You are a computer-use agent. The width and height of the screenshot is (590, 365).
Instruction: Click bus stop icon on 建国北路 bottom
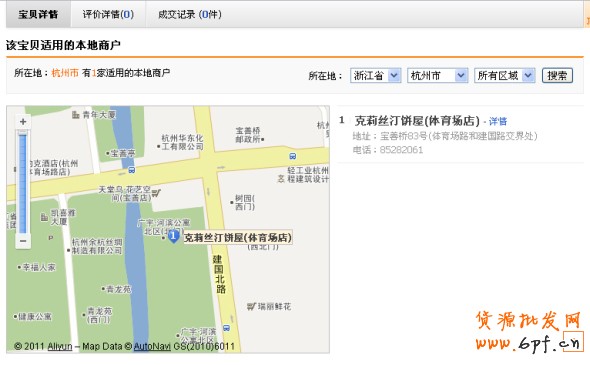point(226,328)
